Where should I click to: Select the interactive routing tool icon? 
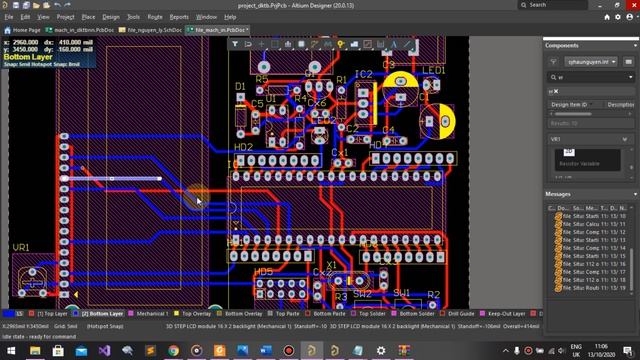click(314, 44)
